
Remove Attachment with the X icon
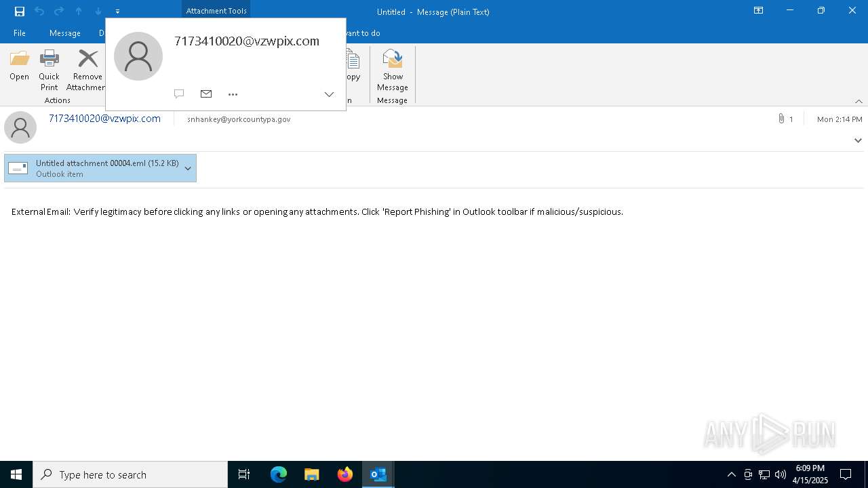[x=87, y=70]
